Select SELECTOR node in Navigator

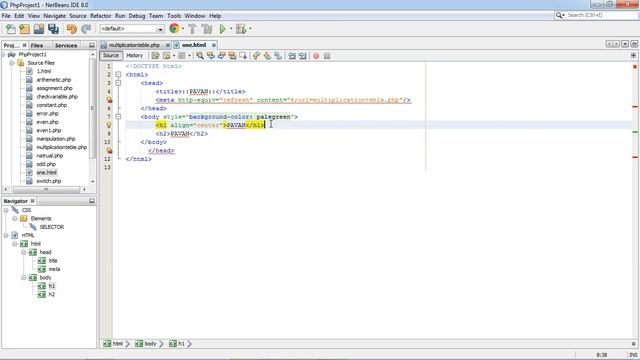tap(51, 227)
